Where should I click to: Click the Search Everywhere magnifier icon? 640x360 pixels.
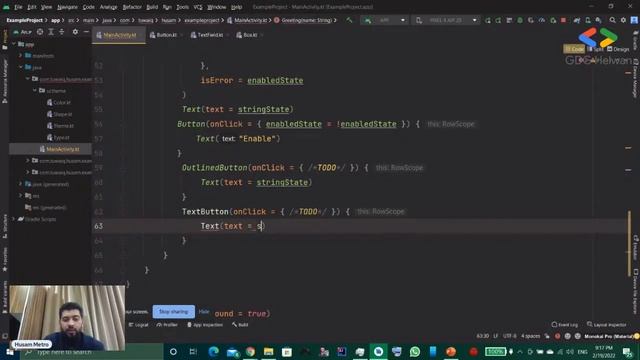pyautogui.click(x=612, y=20)
